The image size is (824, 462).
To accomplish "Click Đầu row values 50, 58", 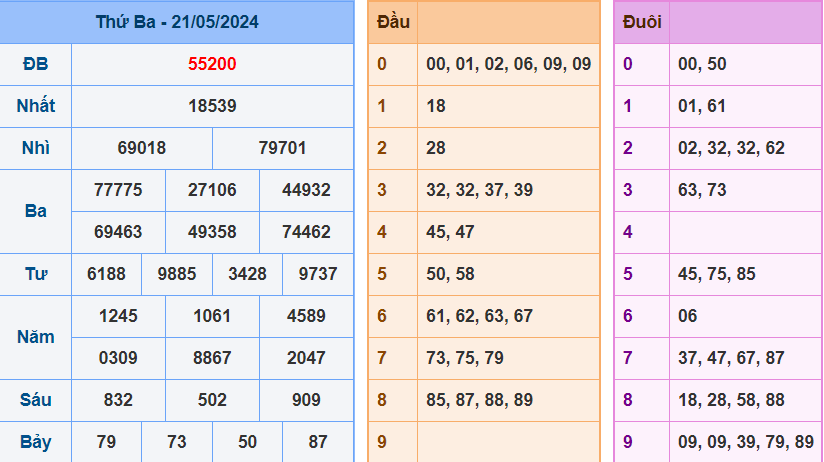I will (450, 274).
